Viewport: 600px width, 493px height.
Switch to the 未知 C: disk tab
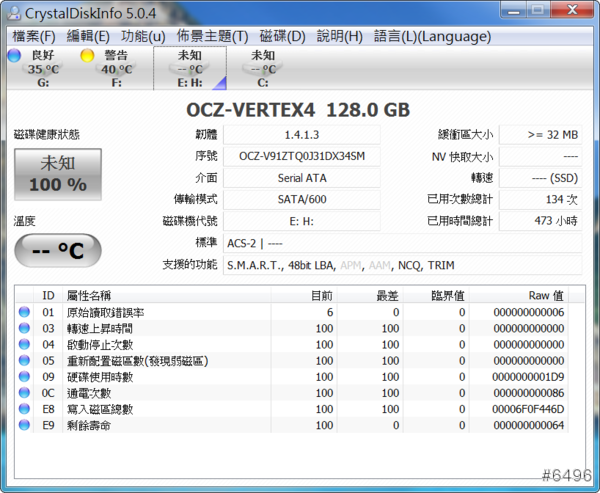click(263, 68)
